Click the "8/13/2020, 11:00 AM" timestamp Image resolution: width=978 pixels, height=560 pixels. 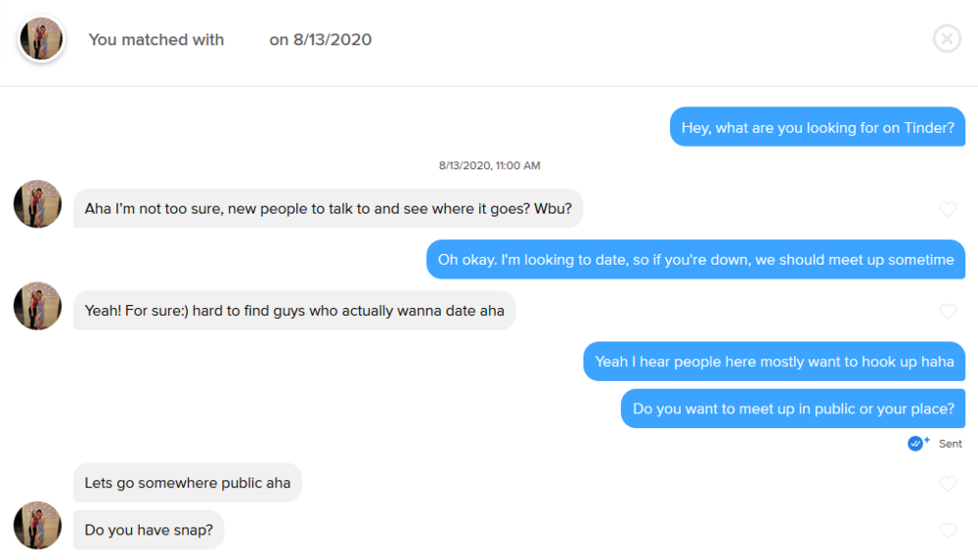tap(489, 166)
